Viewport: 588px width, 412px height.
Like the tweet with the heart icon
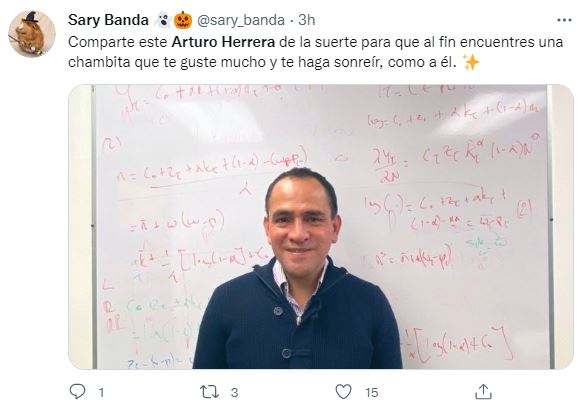click(343, 392)
